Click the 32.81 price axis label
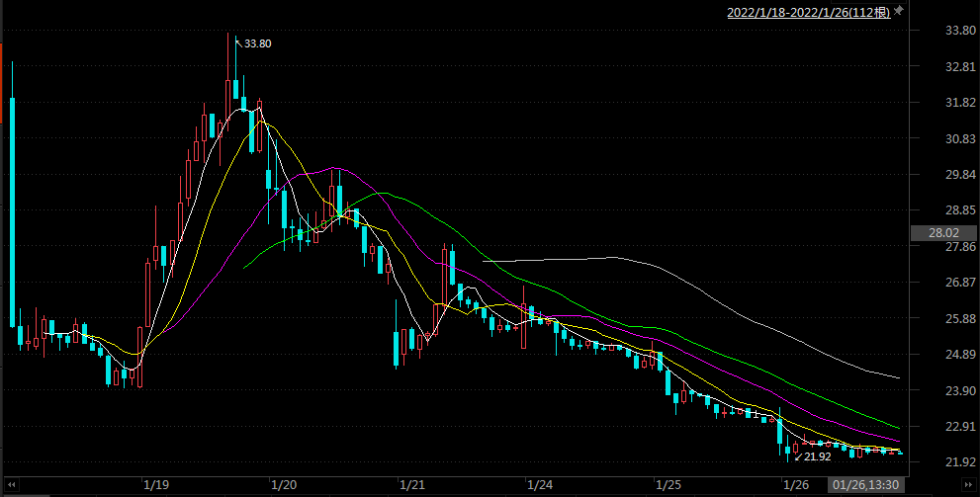The height and width of the screenshot is (497, 980). pos(935,66)
